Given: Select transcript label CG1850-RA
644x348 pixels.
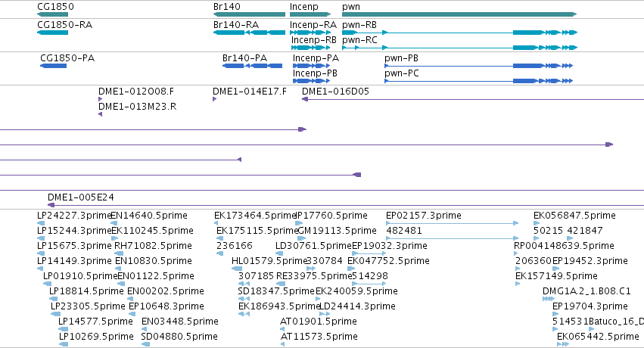Looking at the screenshot, I should click(65, 25).
